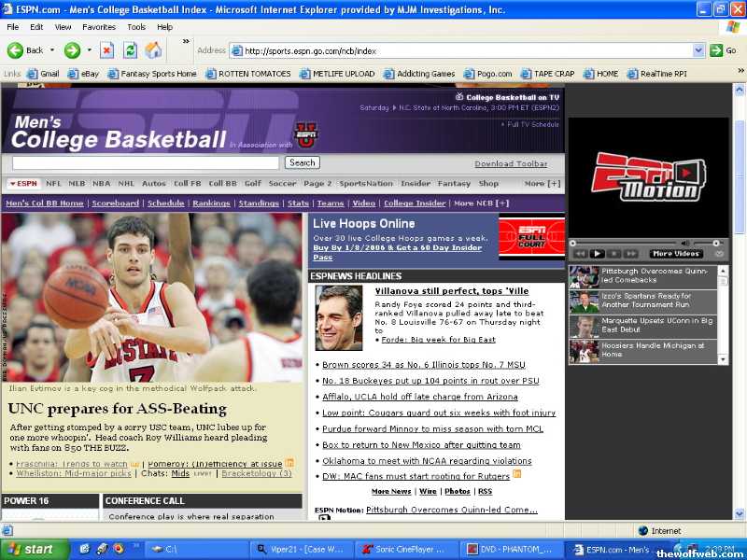
Task: Click the Search button next to search box
Action: click(x=302, y=162)
